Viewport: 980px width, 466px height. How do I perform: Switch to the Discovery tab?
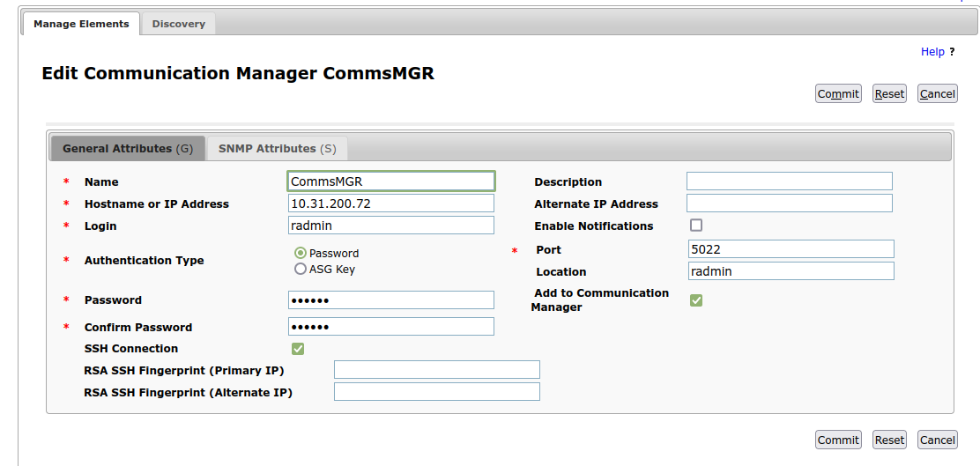point(179,24)
